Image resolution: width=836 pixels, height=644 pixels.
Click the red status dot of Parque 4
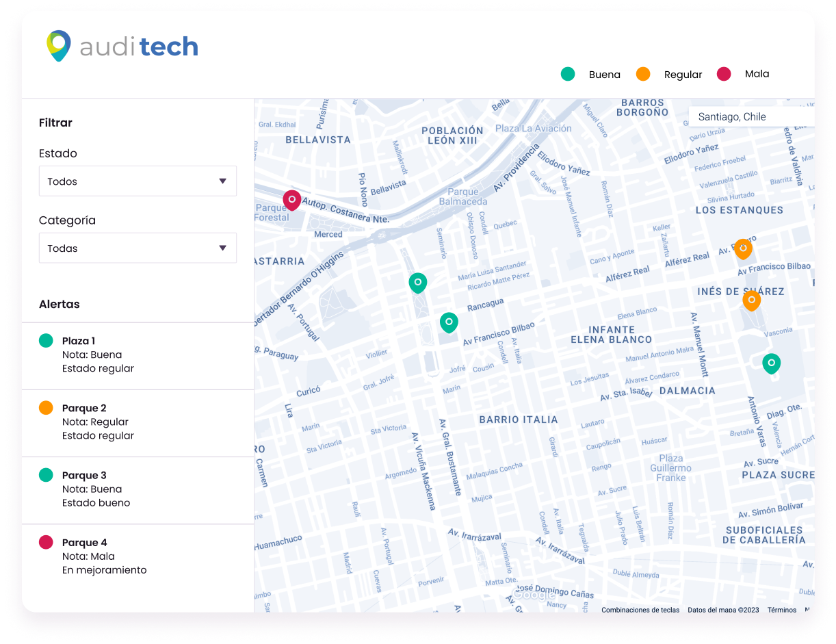[46, 542]
